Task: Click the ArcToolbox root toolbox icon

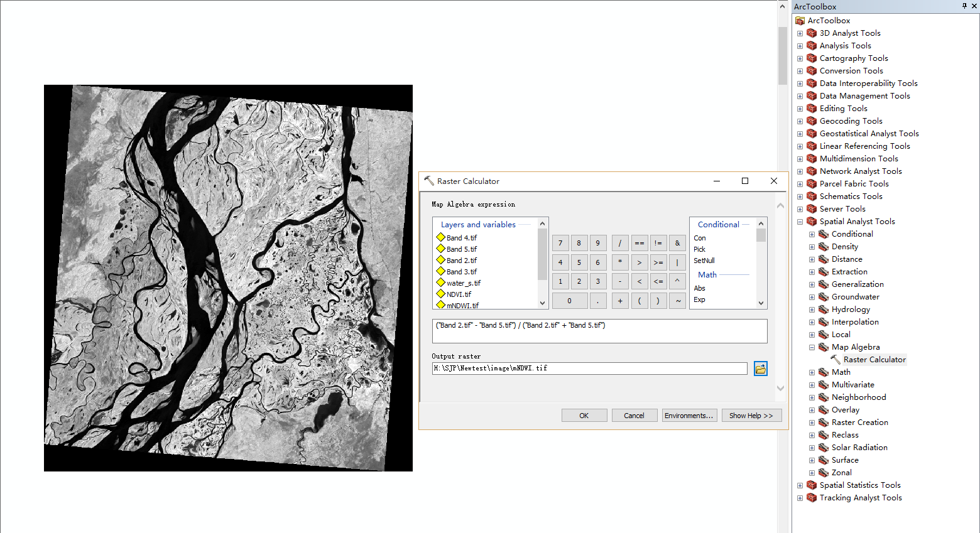Action: 800,20
